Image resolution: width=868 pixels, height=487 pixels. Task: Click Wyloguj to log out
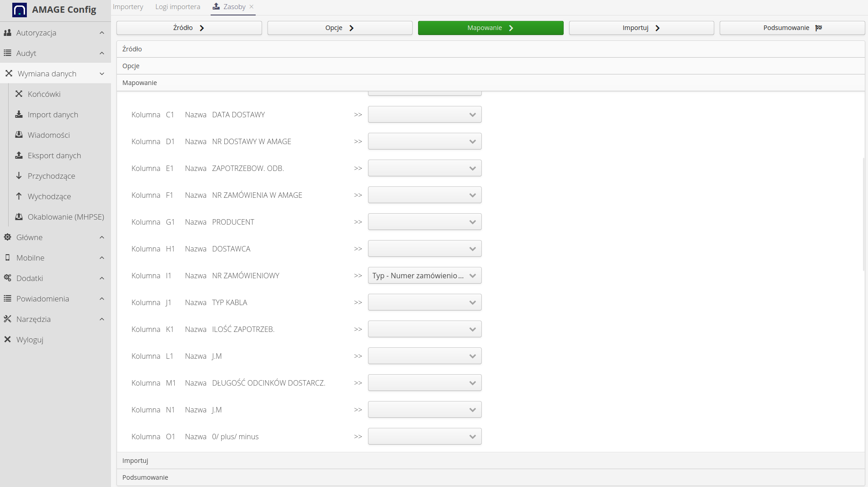pos(30,339)
